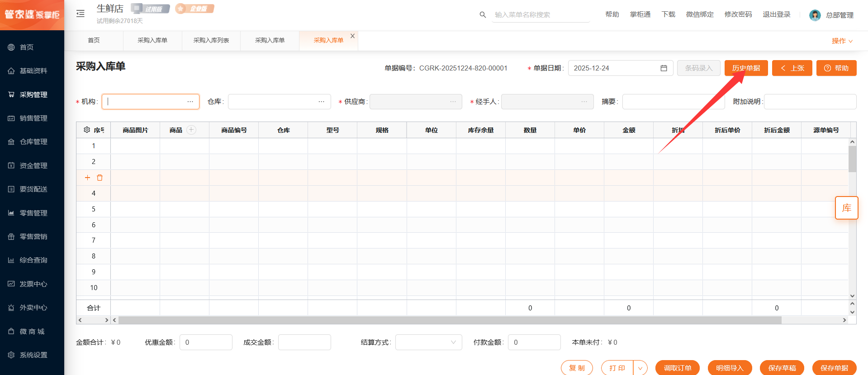This screenshot has height=375, width=868.
Task: Close the active 采购入库单 tab
Action: pos(352,36)
